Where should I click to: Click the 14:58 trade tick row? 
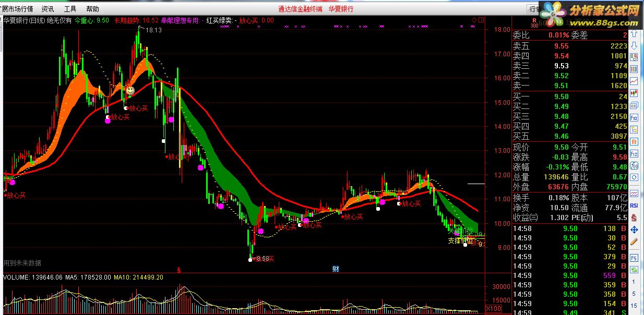tap(570, 228)
